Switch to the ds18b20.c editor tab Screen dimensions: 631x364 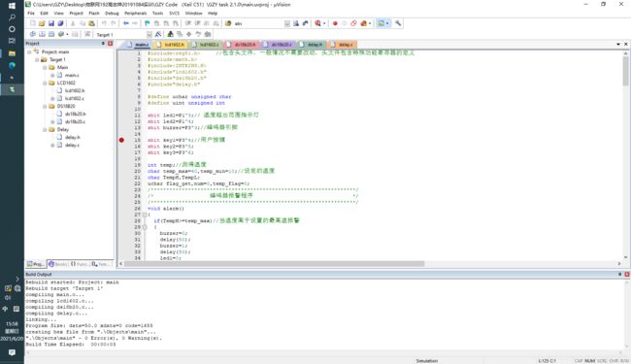point(278,45)
